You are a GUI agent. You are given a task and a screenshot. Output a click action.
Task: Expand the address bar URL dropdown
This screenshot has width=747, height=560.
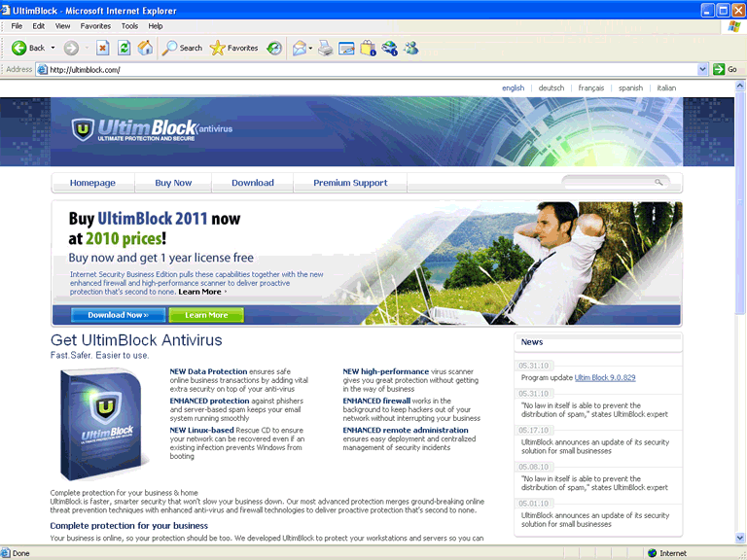click(702, 70)
